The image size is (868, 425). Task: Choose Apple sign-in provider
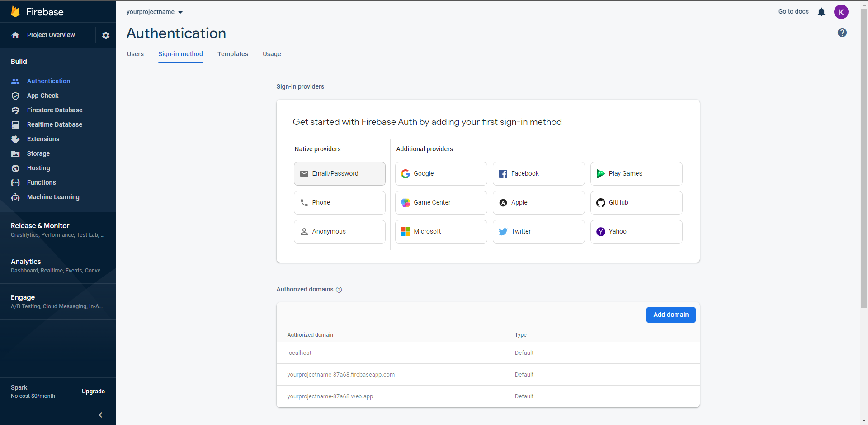(539, 203)
